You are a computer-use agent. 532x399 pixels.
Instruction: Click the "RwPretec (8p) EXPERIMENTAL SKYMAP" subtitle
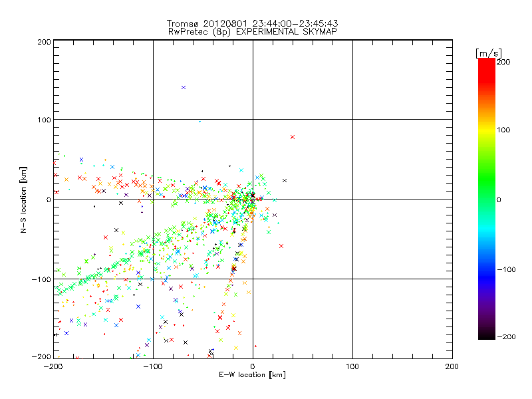pyautogui.click(x=252, y=31)
